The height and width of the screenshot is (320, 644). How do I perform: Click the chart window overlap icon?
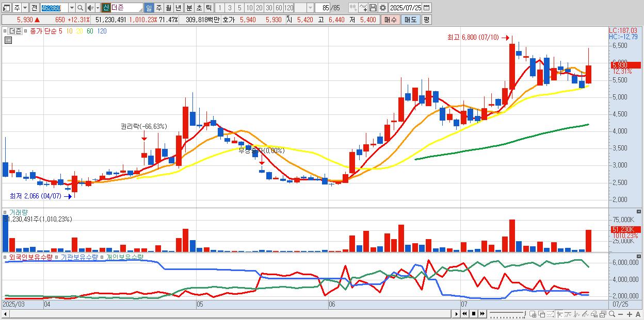pos(542,314)
